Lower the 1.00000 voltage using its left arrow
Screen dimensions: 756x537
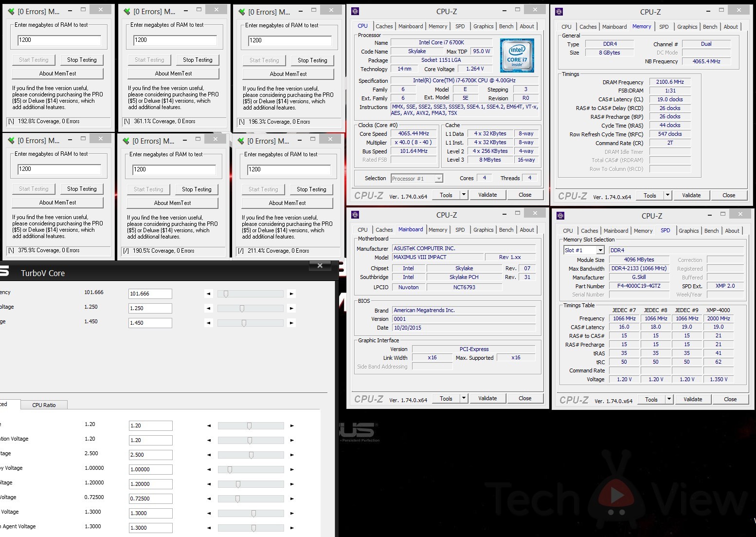click(x=209, y=469)
